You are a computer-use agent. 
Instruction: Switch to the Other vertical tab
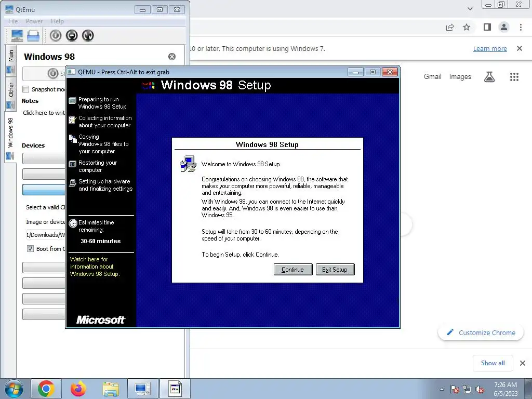pos(11,94)
